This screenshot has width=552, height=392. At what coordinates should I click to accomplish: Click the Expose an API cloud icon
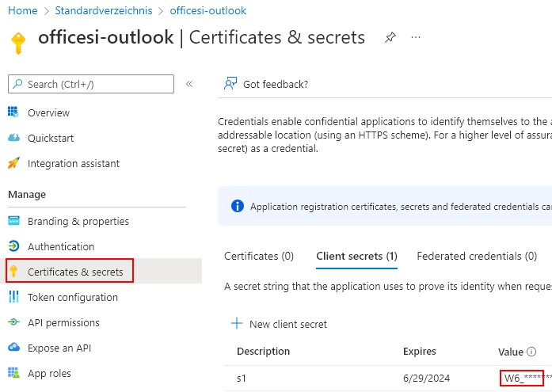[x=13, y=347]
